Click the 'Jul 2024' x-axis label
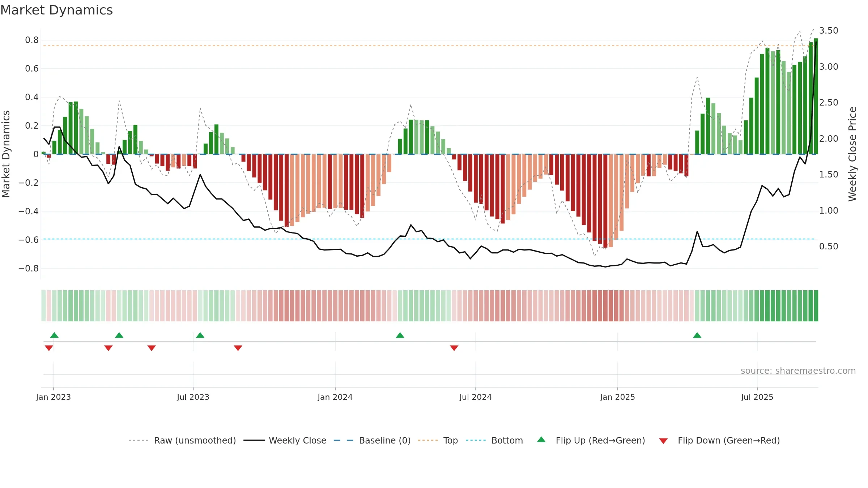The height and width of the screenshot is (488, 868). tap(476, 397)
